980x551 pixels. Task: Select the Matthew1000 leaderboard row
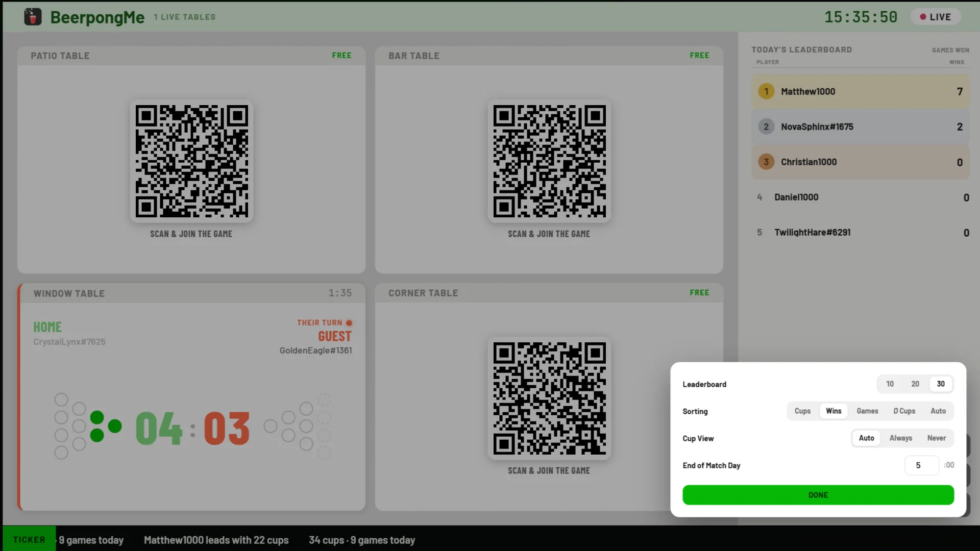click(x=860, y=91)
